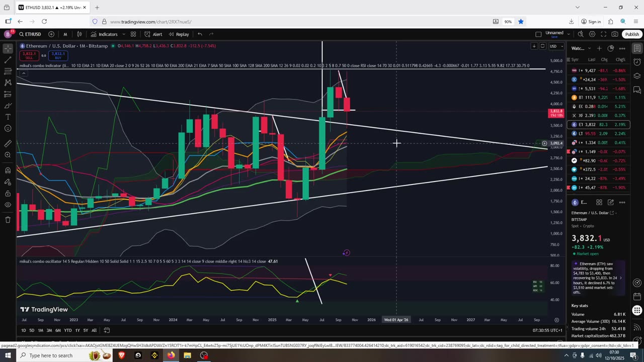The height and width of the screenshot is (362, 644).
Task: Open the go to date calendar icon
Action: pos(107,330)
